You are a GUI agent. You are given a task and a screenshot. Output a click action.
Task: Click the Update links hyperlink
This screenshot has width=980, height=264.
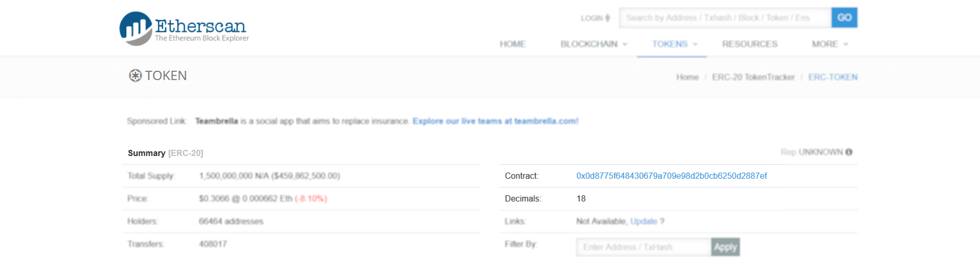[643, 222]
